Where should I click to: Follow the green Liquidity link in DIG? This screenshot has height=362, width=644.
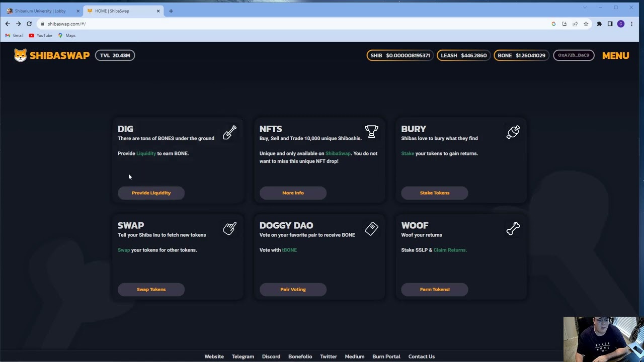coord(146,153)
